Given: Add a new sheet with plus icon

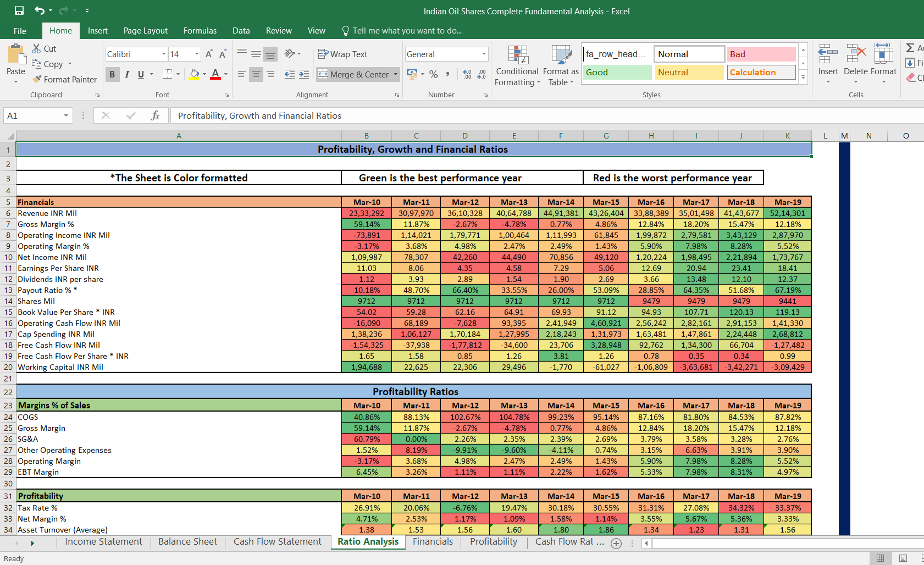Looking at the screenshot, I should coord(616,544).
